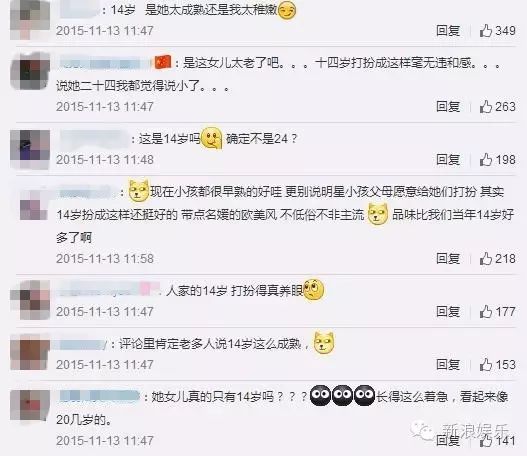Click the thumbs-up next to 153
Screen dimensions: 527x456
[486, 365]
